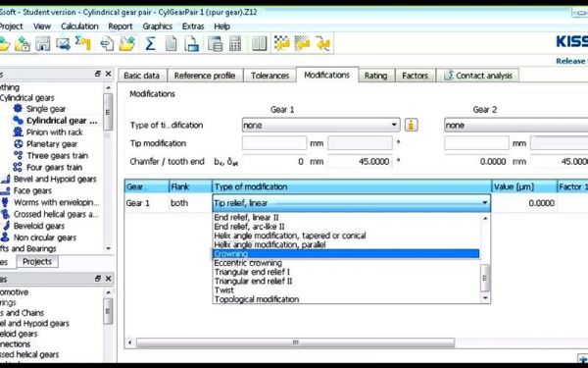Open the database tool icon
The width and height of the screenshot is (588, 368).
(215, 44)
